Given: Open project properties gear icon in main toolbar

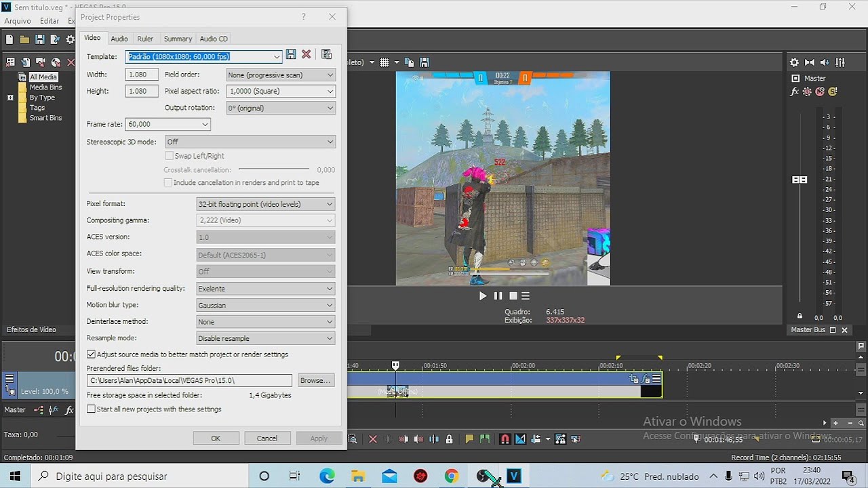Looking at the screenshot, I should 70,40.
